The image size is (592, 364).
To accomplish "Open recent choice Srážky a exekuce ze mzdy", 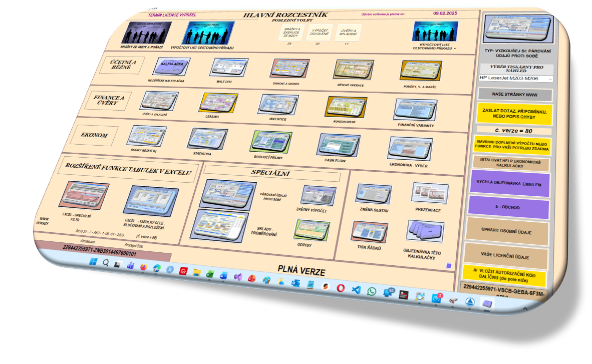I will pyautogui.click(x=292, y=33).
